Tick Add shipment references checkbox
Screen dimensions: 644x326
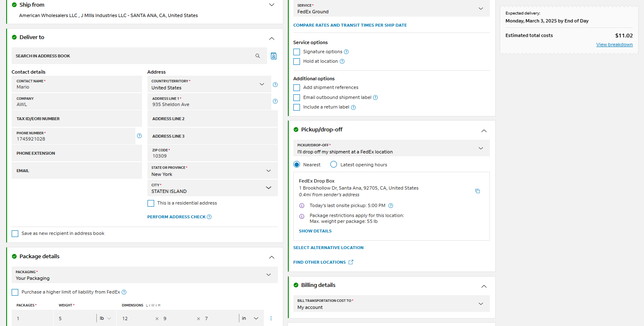(297, 88)
